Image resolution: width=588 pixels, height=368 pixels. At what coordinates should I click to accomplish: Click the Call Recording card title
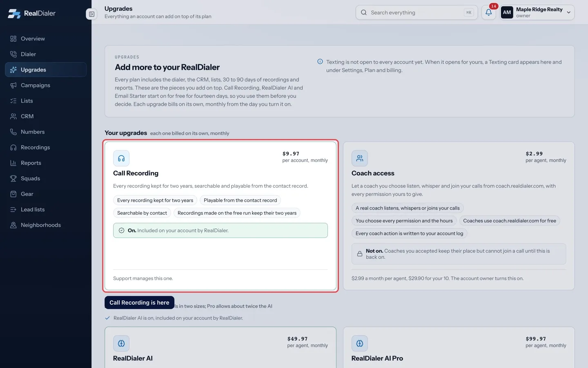pyautogui.click(x=136, y=173)
